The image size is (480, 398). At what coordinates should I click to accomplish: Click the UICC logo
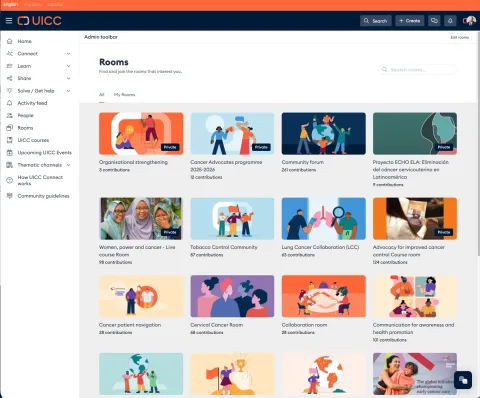(39, 21)
